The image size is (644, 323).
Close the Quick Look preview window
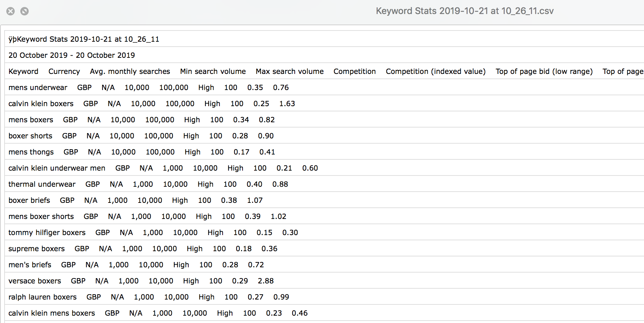point(11,11)
